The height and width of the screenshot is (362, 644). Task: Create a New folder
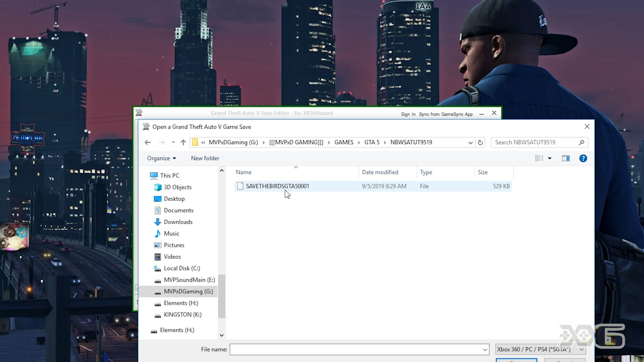(x=205, y=158)
